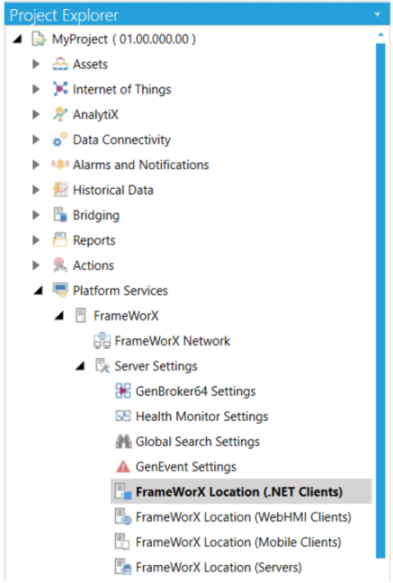Image resolution: width=393 pixels, height=583 pixels.
Task: Expand the Data Connectivity node
Action: coord(36,140)
